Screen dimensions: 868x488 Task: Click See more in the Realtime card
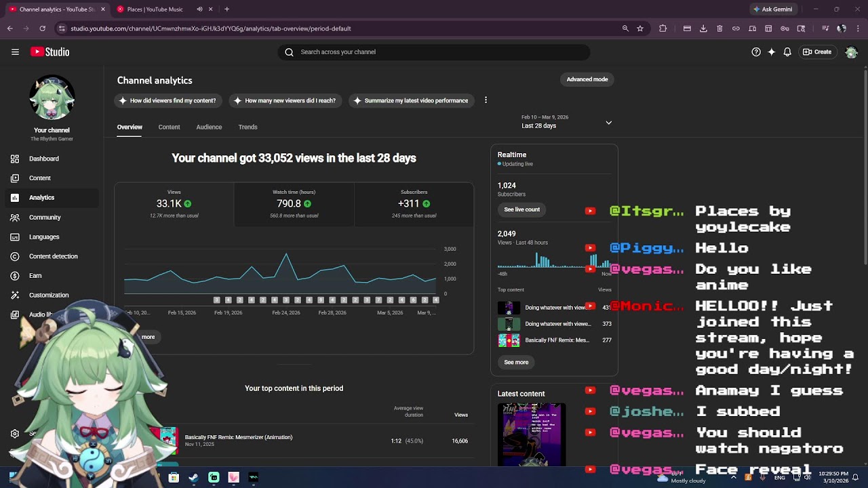coord(516,362)
